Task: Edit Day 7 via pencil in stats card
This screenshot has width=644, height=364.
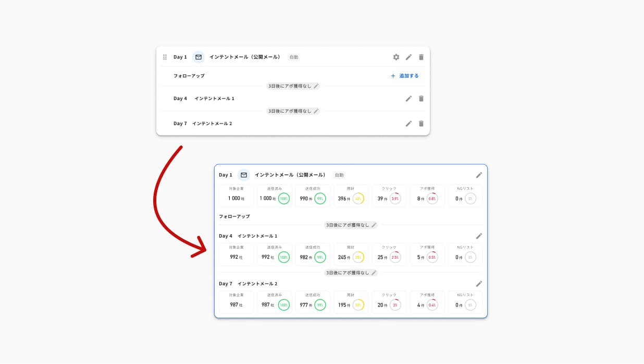Action: (x=479, y=284)
